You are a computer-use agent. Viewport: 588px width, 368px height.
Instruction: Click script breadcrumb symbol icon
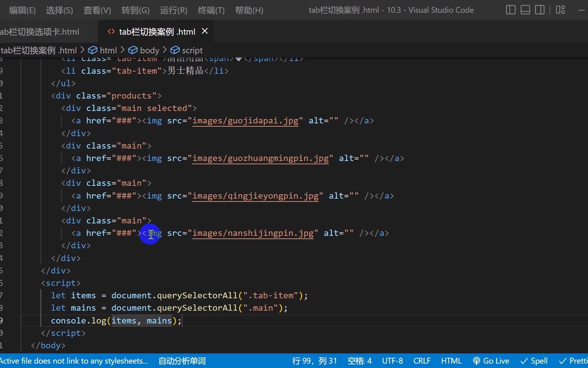click(175, 50)
